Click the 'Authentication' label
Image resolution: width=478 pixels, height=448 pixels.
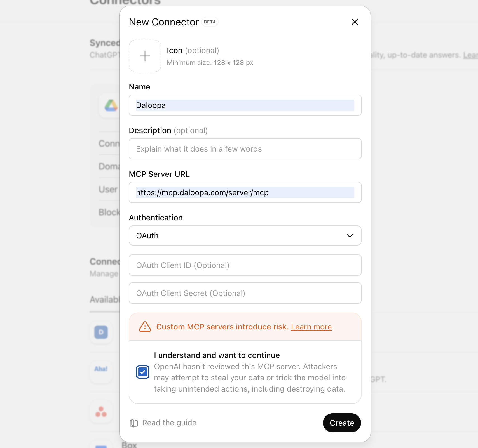(x=156, y=218)
